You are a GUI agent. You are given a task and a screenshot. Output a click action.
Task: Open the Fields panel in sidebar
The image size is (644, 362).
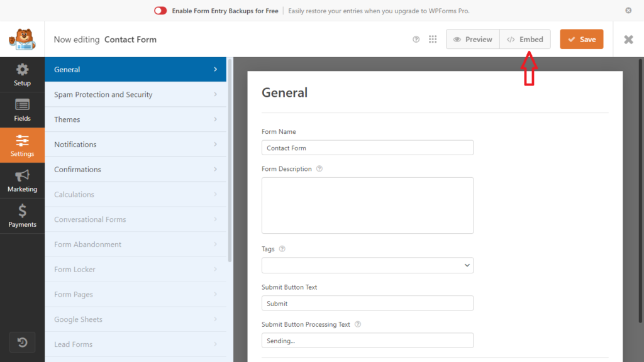click(x=22, y=110)
